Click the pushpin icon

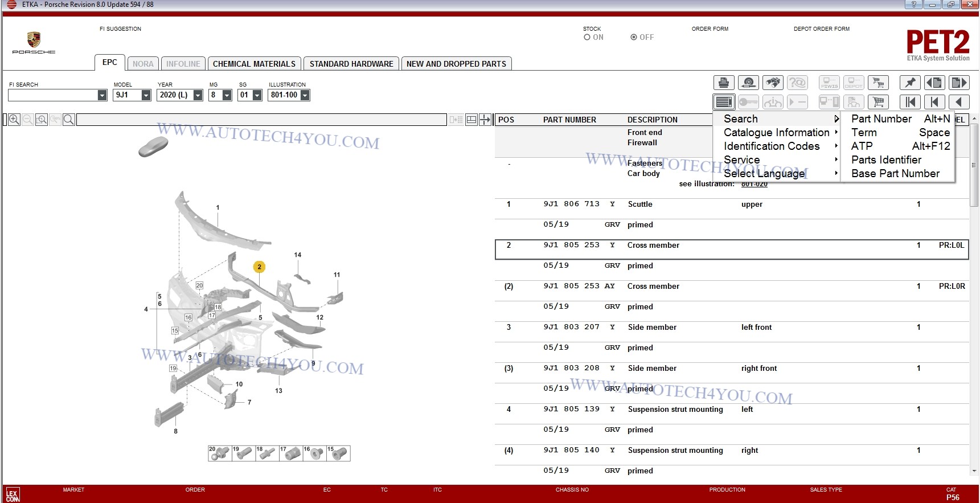[910, 83]
